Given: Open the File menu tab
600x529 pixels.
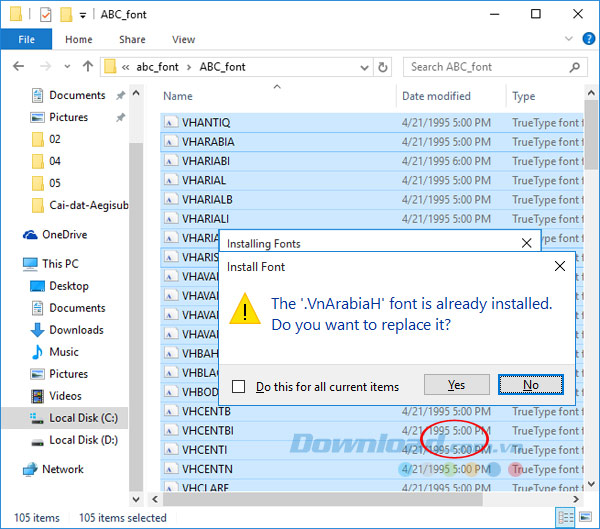Looking at the screenshot, I should pyautogui.click(x=27, y=40).
